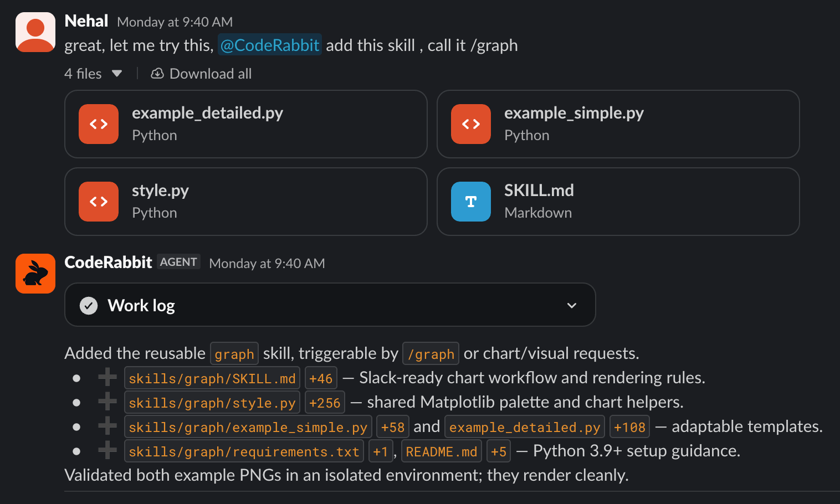Viewport: 840px width, 504px height.
Task: Click the skills/graph/SKILL.md code path
Action: tap(212, 378)
